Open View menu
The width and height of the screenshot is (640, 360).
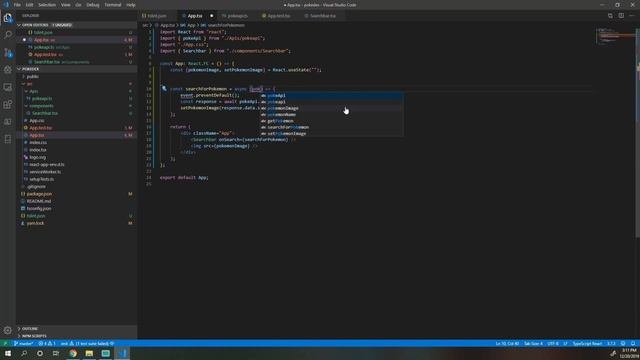66,5
